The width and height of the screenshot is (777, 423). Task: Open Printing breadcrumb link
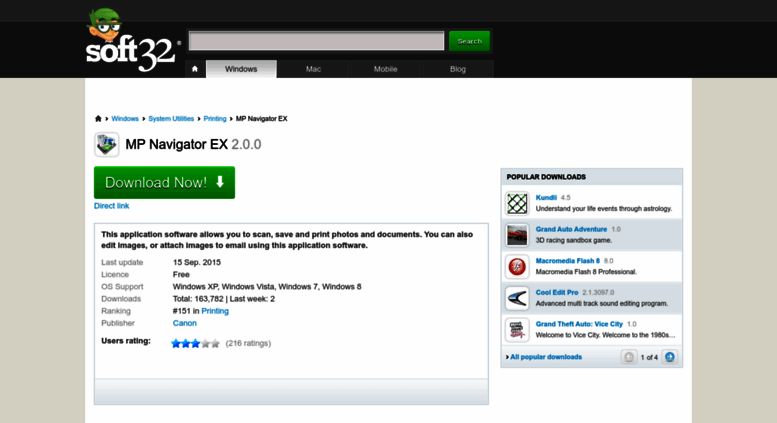point(215,118)
